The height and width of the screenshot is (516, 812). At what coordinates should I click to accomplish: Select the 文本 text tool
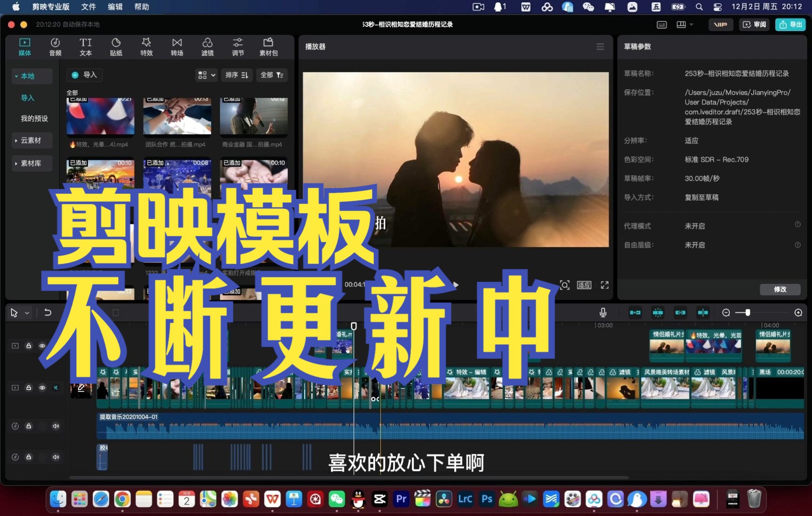[x=85, y=47]
